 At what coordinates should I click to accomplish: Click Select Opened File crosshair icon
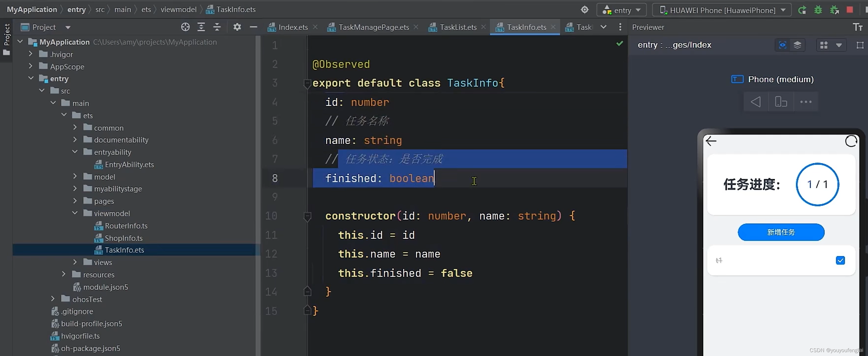185,27
